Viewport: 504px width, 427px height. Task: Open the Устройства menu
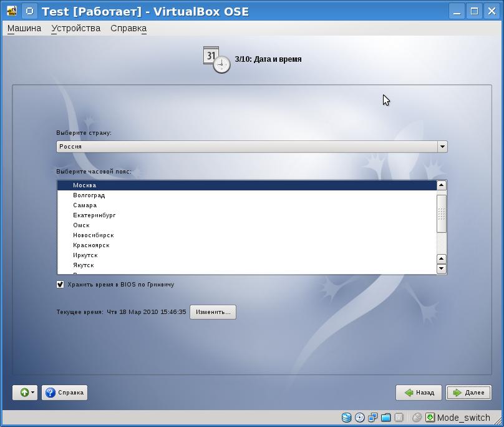(75, 28)
